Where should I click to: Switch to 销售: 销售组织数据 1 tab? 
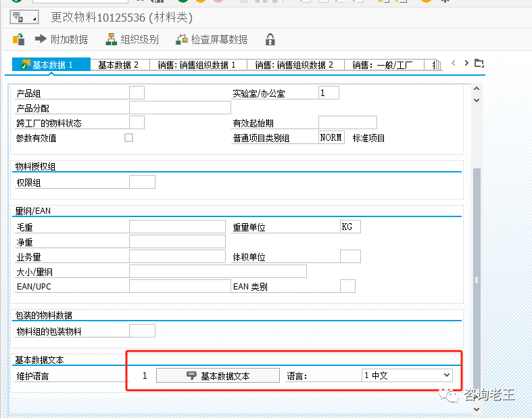pyautogui.click(x=197, y=65)
